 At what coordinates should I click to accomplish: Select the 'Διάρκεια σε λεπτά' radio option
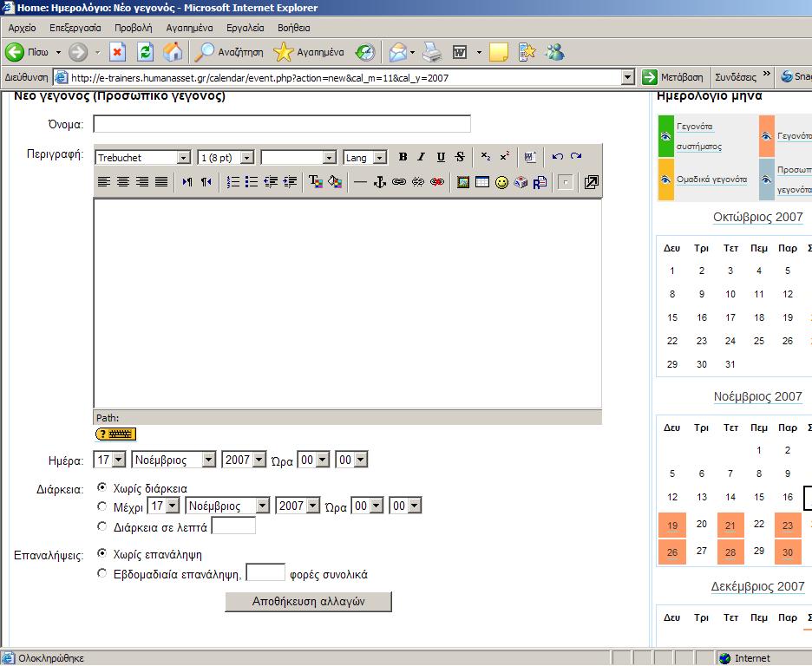[102, 526]
